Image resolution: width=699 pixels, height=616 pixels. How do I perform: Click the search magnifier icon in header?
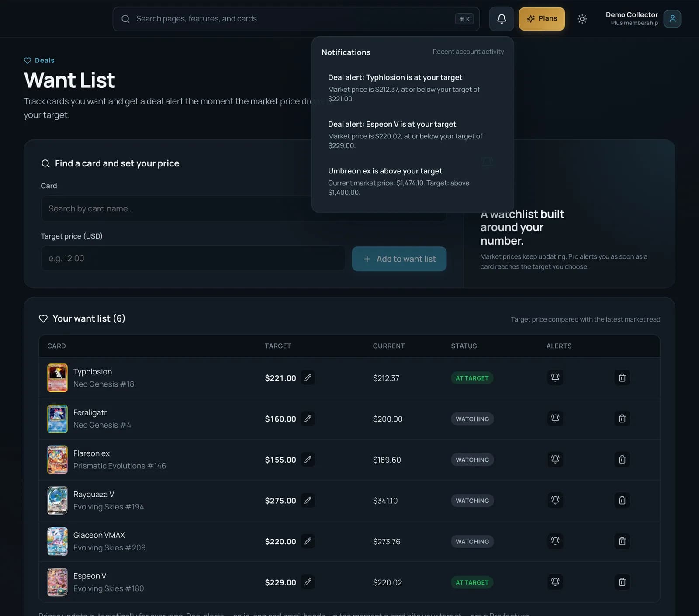(x=125, y=19)
